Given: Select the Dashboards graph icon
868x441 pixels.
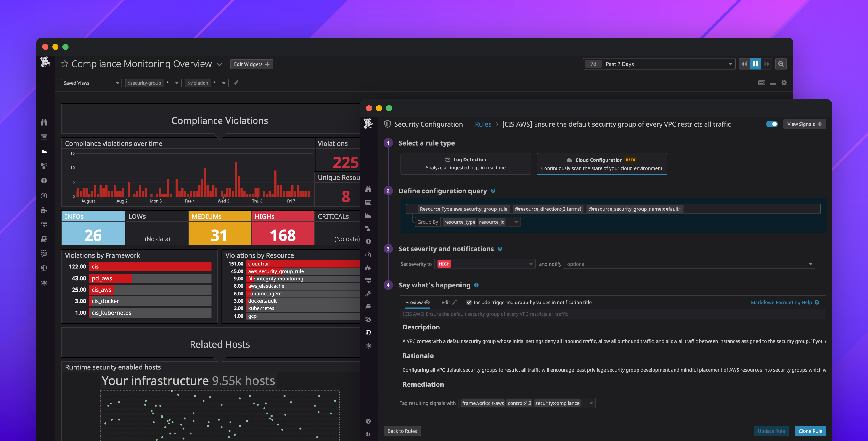Looking at the screenshot, I should click(x=368, y=215).
